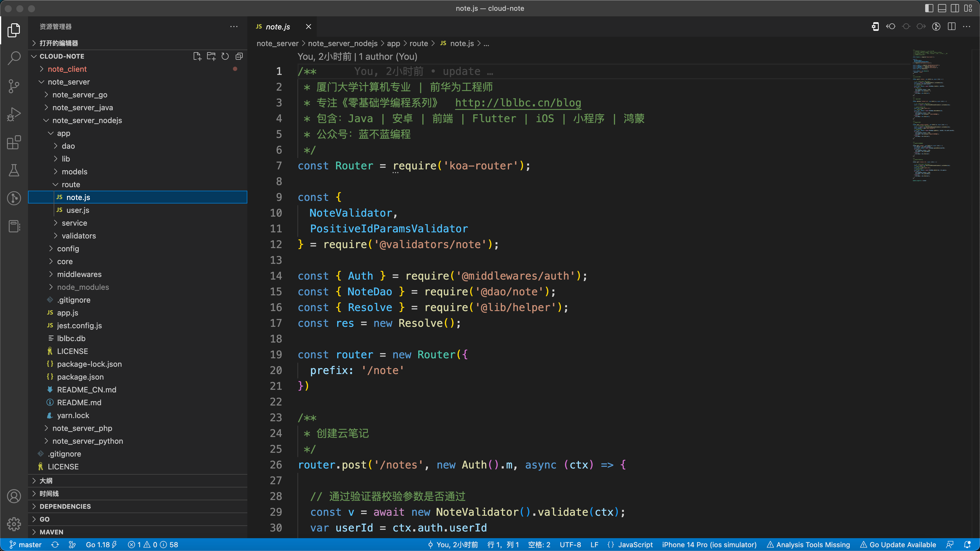The width and height of the screenshot is (980, 551).
Task: Open the Search view in activity bar
Action: [x=14, y=58]
